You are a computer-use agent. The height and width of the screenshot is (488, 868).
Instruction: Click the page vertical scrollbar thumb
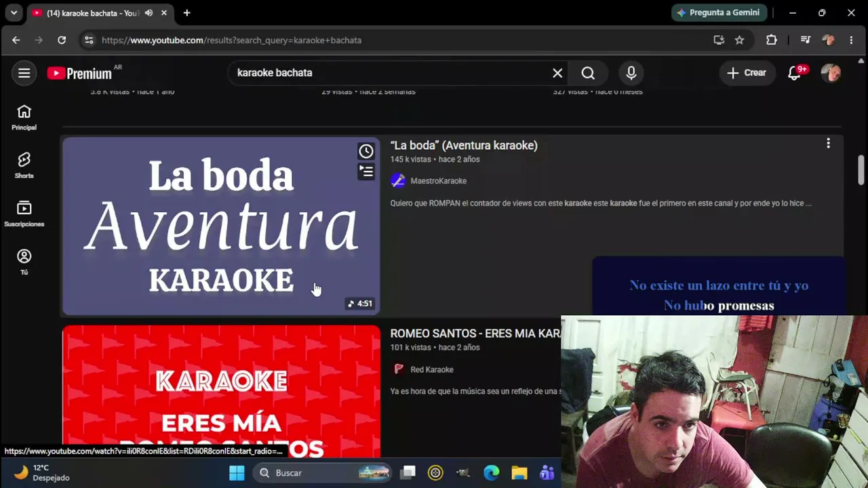click(x=861, y=169)
